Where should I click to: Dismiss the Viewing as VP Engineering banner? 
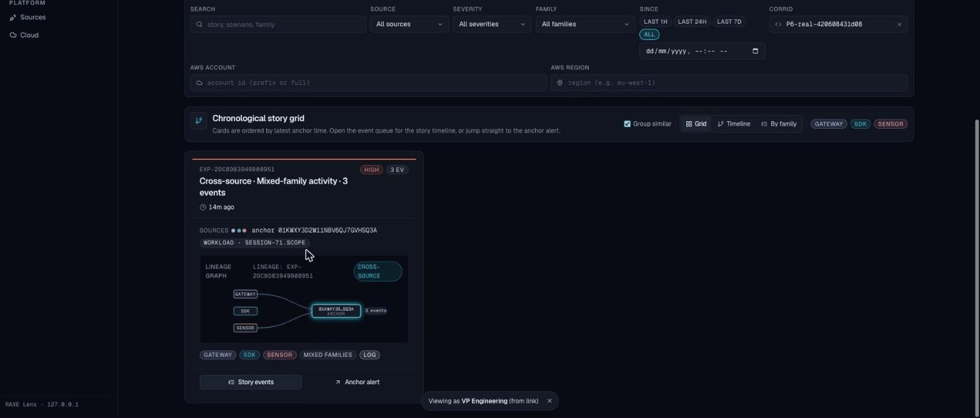pos(549,401)
